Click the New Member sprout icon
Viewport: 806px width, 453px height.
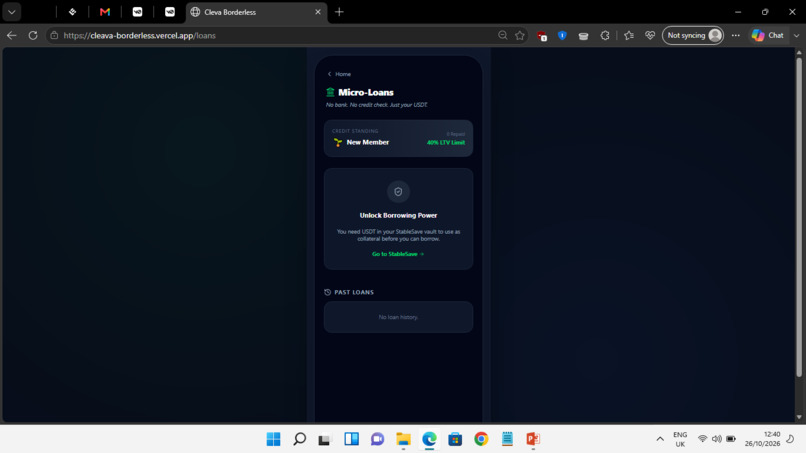point(338,142)
